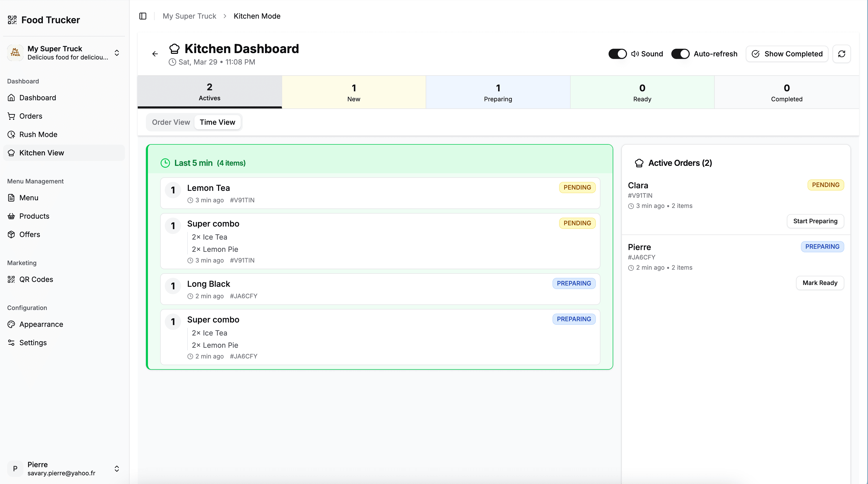Select the Rush Mode sidebar icon
The width and height of the screenshot is (868, 484).
11,134
